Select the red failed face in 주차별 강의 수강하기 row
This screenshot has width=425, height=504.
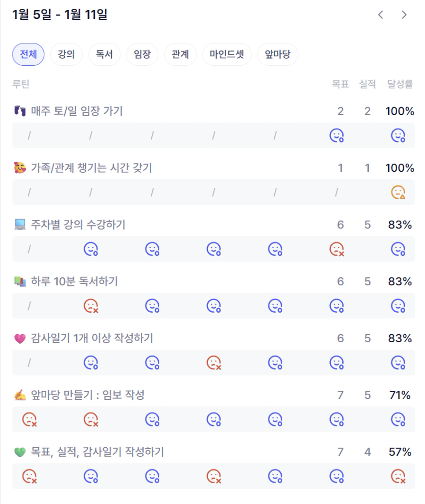[337, 249]
